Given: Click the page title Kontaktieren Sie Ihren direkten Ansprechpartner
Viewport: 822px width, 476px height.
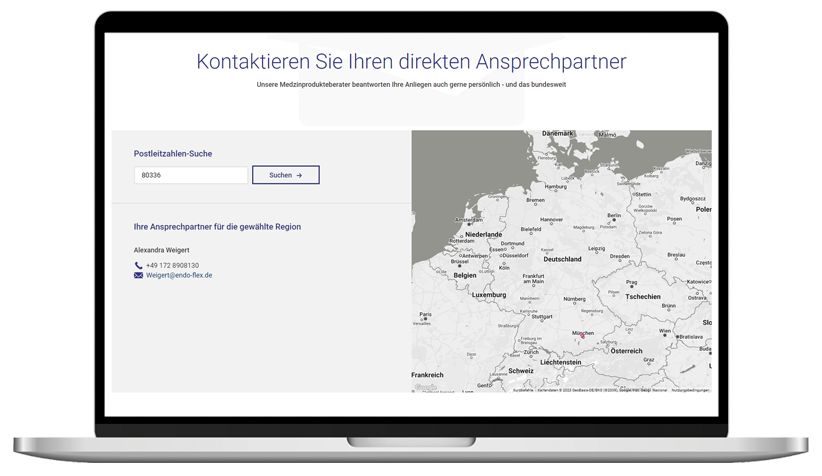Looking at the screenshot, I should coord(411,61).
